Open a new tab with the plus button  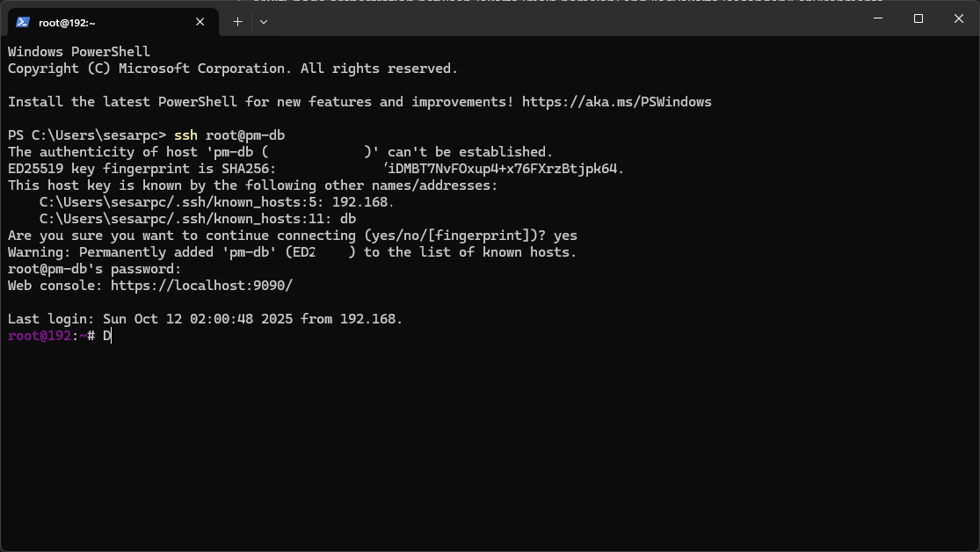[x=237, y=21]
